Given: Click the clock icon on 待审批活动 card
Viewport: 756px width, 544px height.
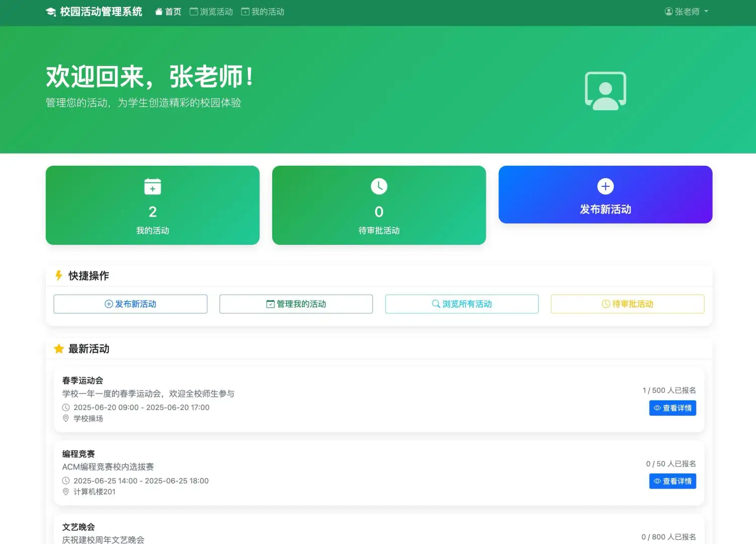Looking at the screenshot, I should click(x=379, y=186).
